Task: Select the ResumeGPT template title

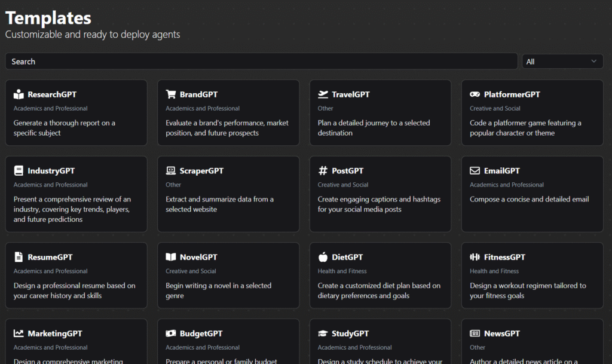Action: click(x=50, y=257)
